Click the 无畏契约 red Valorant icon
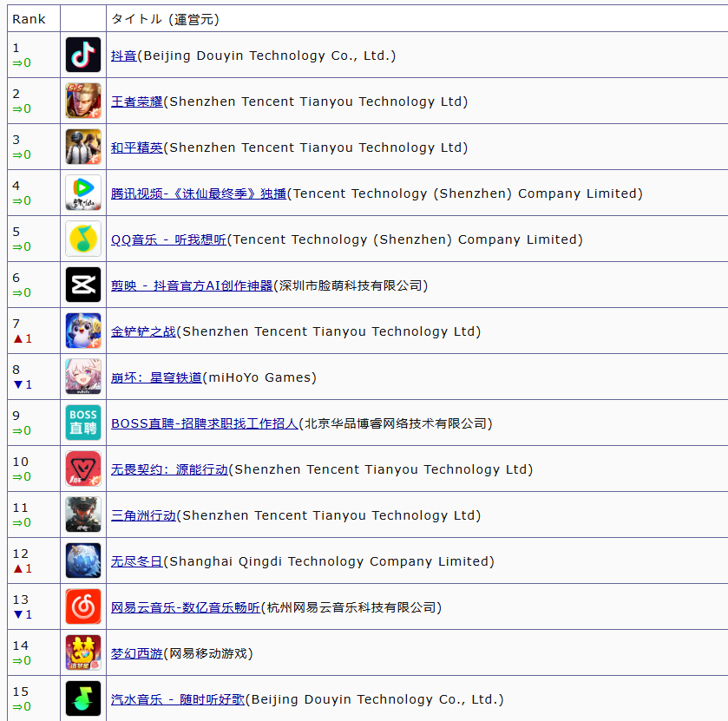Image resolution: width=728 pixels, height=721 pixels. pyautogui.click(x=83, y=469)
